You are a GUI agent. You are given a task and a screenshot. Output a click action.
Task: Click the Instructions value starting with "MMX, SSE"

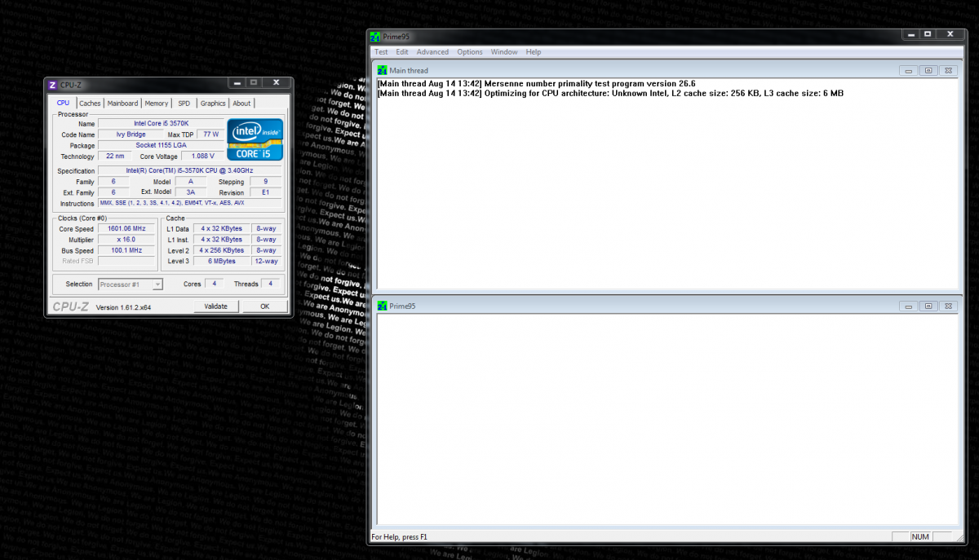pos(190,203)
